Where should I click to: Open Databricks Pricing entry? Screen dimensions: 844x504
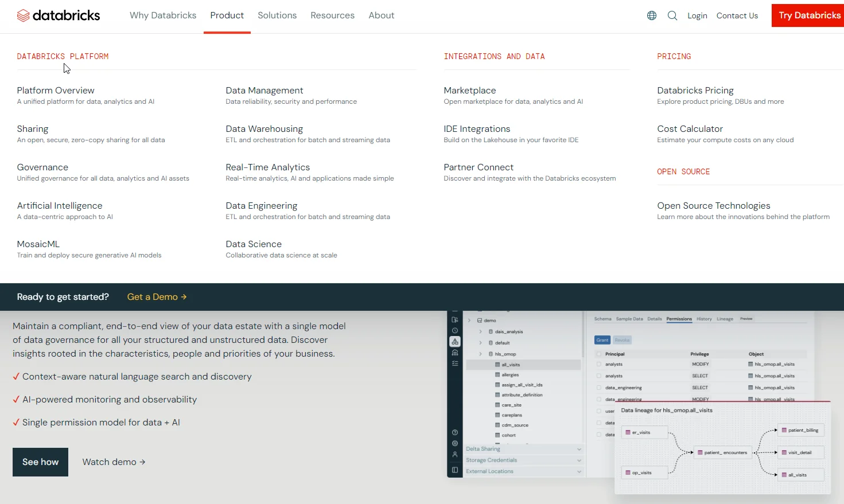(695, 91)
